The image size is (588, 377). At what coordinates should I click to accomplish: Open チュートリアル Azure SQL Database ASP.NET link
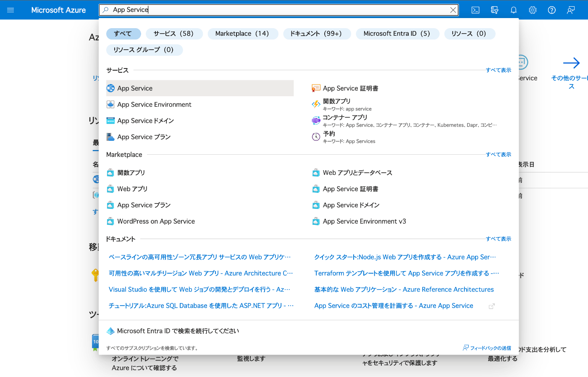pyautogui.click(x=201, y=306)
